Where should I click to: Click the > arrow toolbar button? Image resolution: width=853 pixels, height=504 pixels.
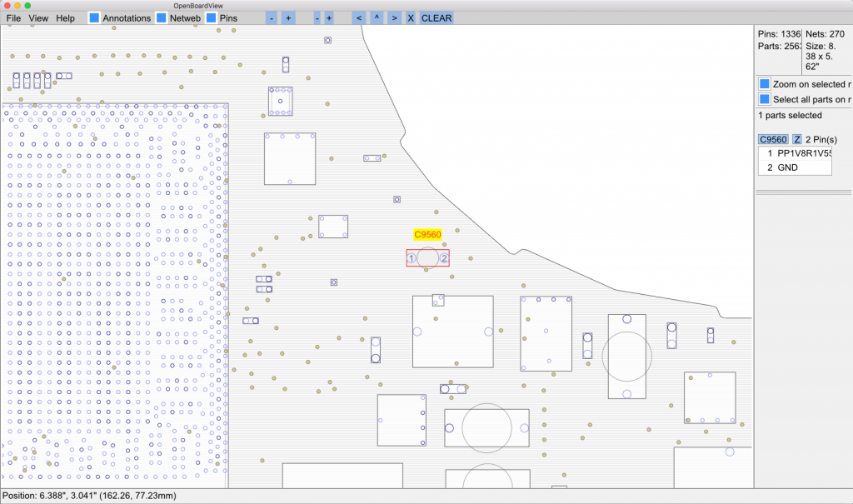[394, 17]
